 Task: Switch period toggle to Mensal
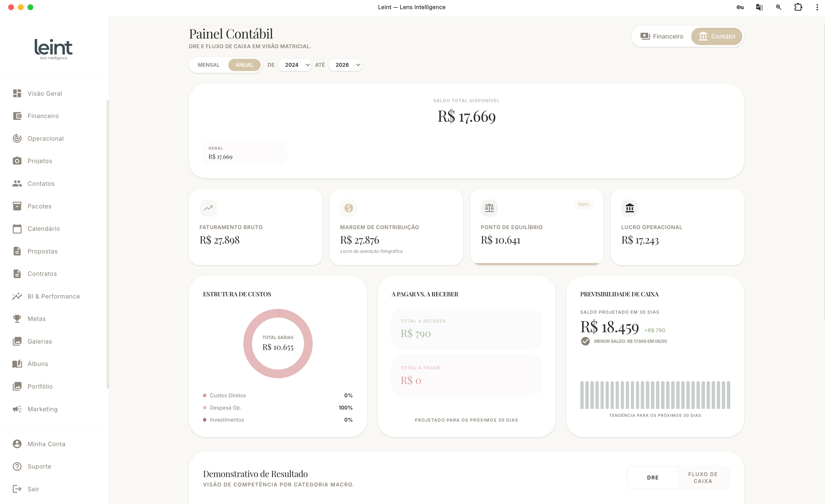209,65
